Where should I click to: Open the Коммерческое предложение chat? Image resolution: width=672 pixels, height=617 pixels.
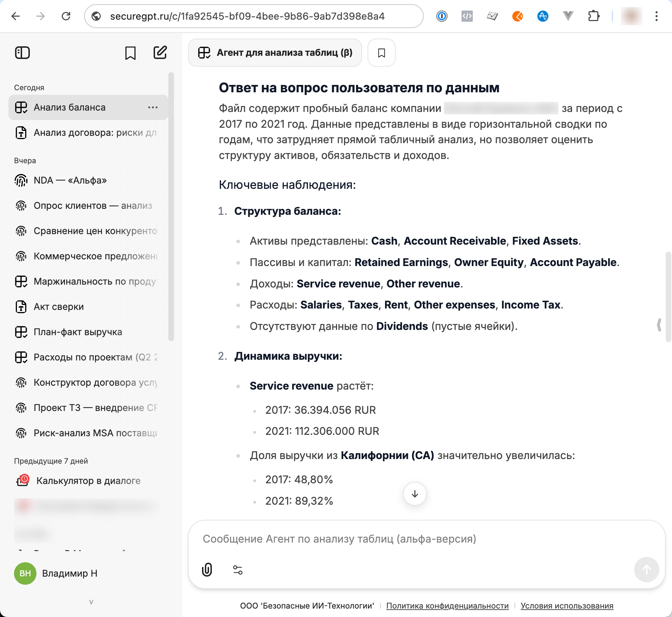88,256
